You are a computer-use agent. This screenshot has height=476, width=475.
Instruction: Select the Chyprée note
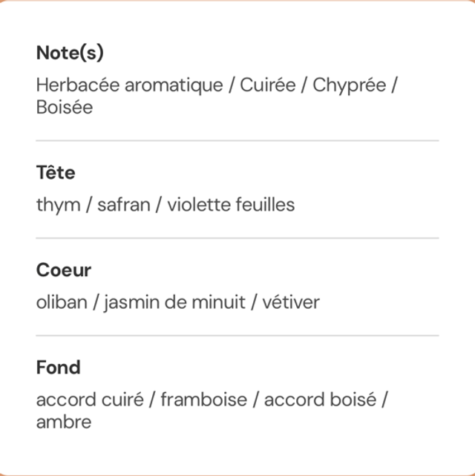tap(349, 85)
